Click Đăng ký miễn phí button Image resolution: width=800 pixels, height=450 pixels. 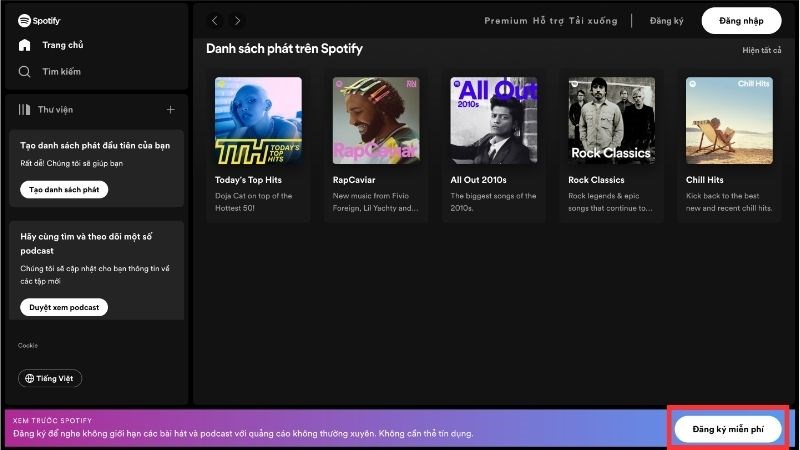click(x=728, y=429)
